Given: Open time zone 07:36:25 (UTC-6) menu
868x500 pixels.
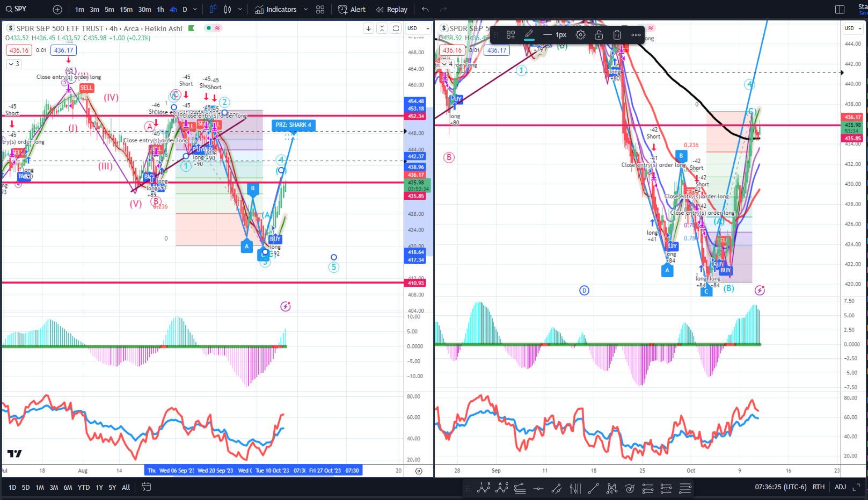Looking at the screenshot, I should pos(781,487).
